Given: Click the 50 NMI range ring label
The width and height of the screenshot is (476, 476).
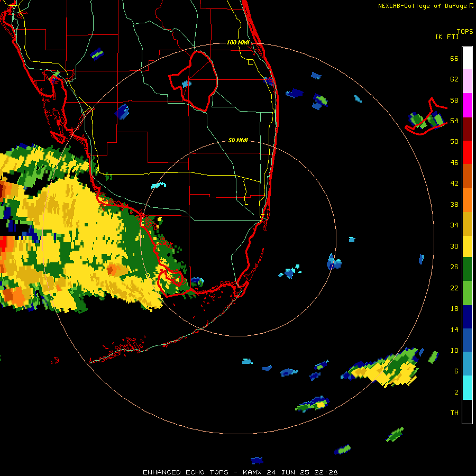Looking at the screenshot, I should pyautogui.click(x=238, y=140).
